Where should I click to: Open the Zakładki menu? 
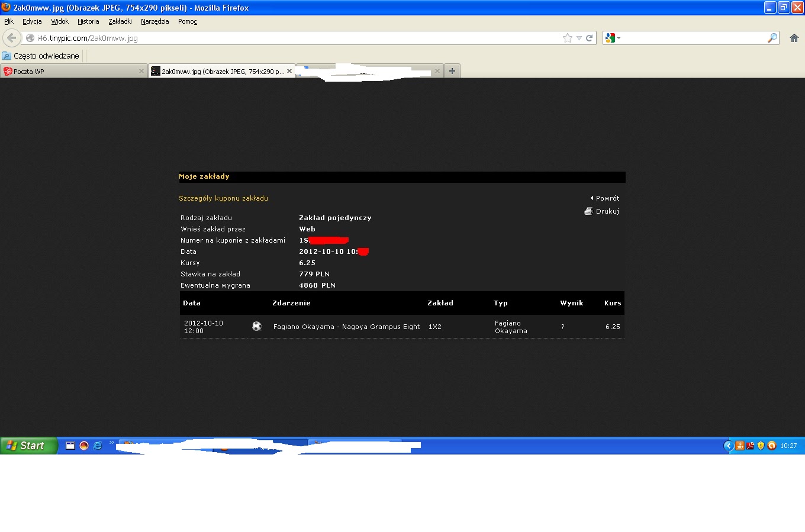pos(120,21)
